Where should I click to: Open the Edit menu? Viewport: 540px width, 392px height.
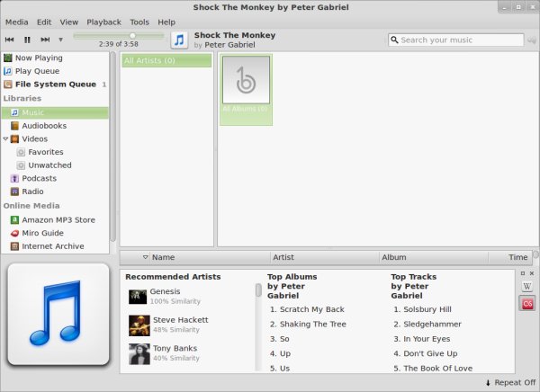[x=44, y=22]
